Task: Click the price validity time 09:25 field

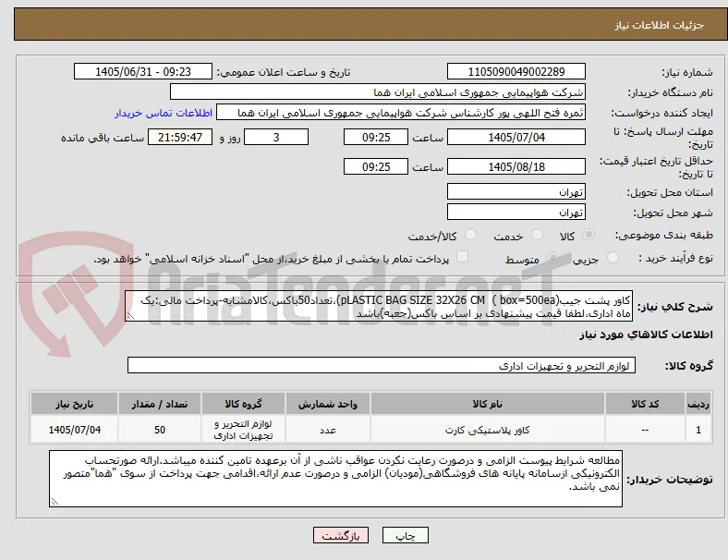Action: [376, 166]
